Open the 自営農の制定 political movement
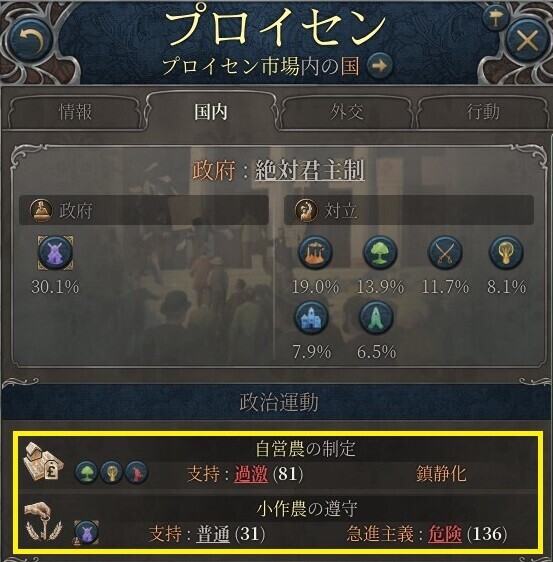The height and width of the screenshot is (562, 553). 278,463
